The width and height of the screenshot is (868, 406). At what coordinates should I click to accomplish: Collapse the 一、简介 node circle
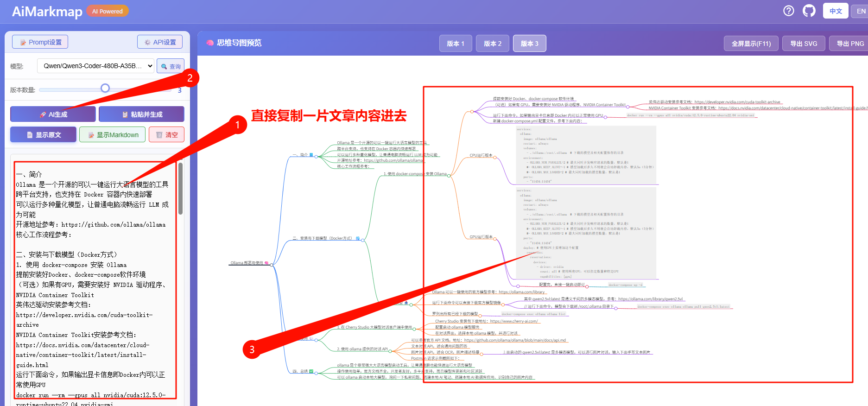pos(316,156)
